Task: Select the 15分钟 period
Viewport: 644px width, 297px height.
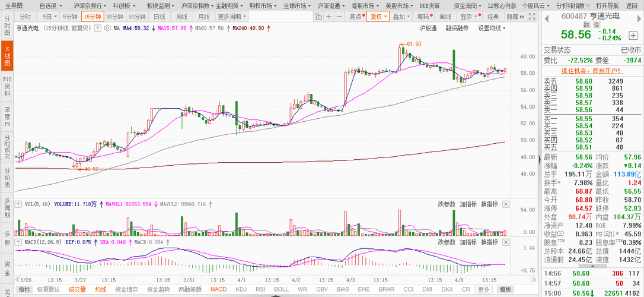Action: [x=92, y=17]
